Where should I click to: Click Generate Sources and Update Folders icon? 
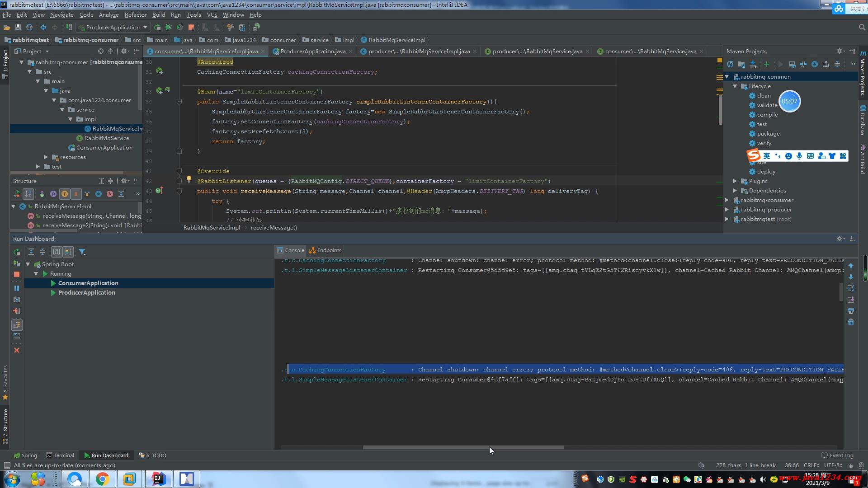(x=741, y=65)
